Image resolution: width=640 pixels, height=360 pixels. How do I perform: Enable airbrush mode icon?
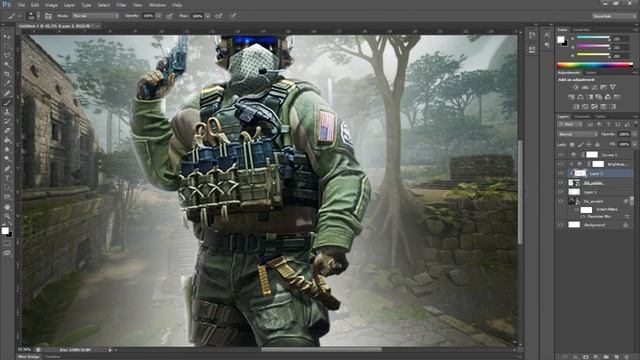point(219,16)
